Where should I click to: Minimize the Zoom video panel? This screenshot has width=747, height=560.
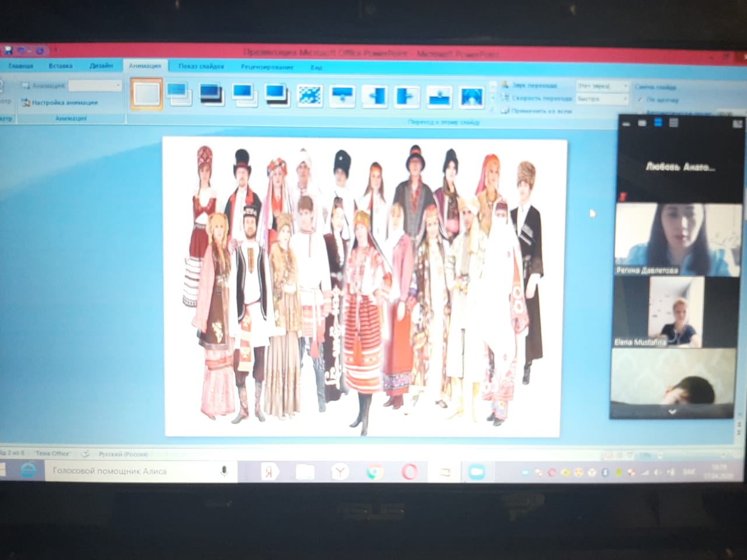click(626, 124)
